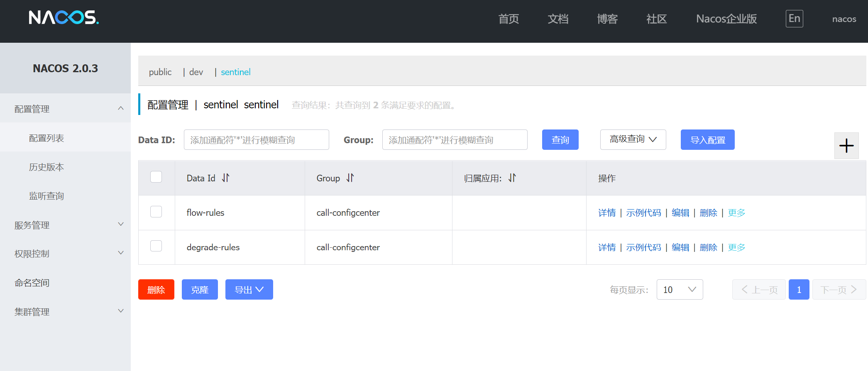868x371 pixels.
Task: Click the plus icon to create configuration
Action: click(x=846, y=146)
